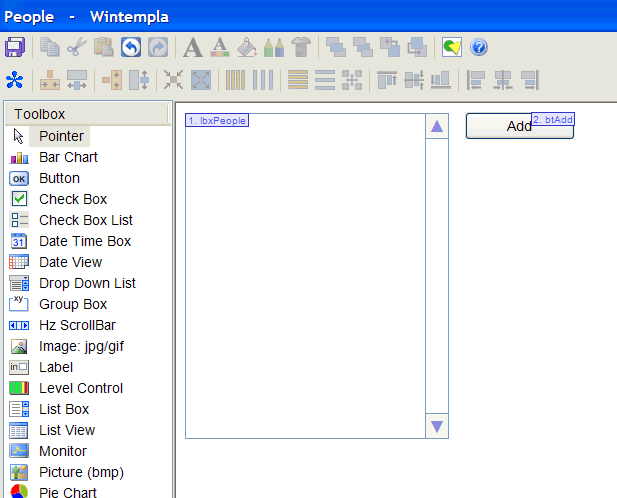Pick the Group Box control
The height and width of the screenshot is (498, 617).
[73, 304]
